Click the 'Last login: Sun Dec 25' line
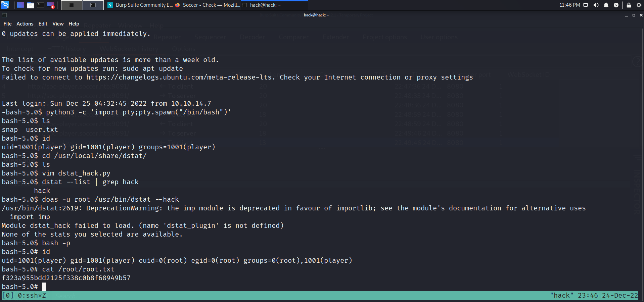644x302 pixels. 106,103
